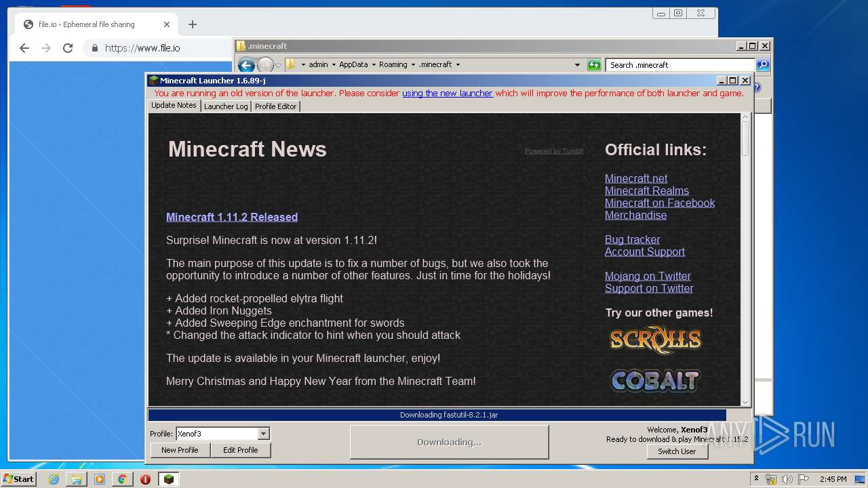Image resolution: width=868 pixels, height=488 pixels.
Task: Click Chrome's Back navigation arrow
Action: pos(24,48)
